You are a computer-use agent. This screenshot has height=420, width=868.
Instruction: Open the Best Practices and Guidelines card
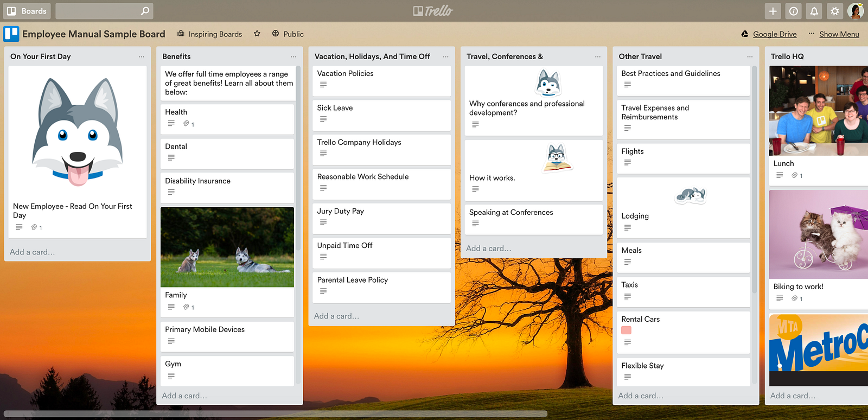point(684,81)
